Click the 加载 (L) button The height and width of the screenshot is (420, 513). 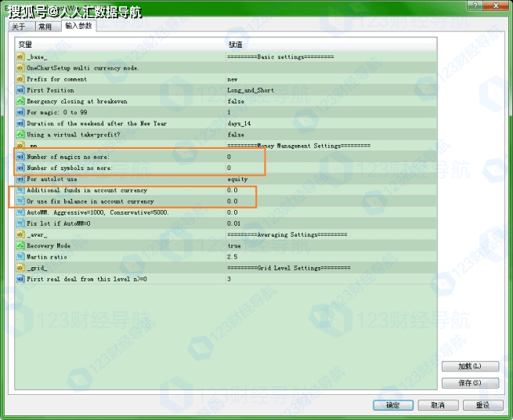tap(470, 366)
